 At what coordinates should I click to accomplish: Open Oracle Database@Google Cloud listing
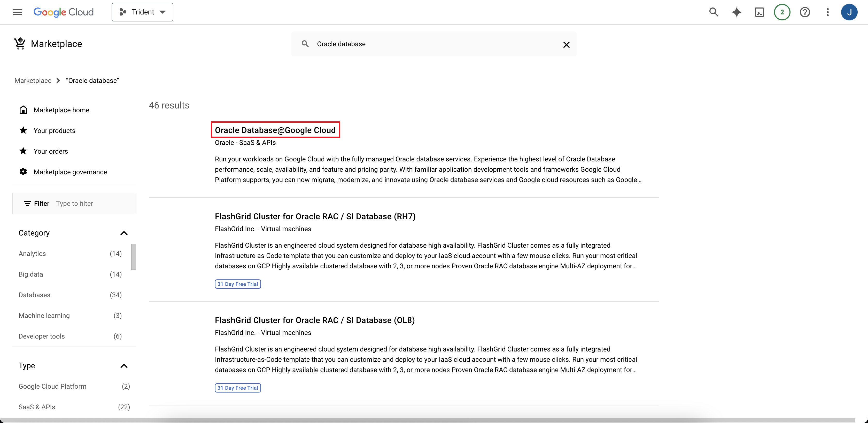[x=275, y=130]
